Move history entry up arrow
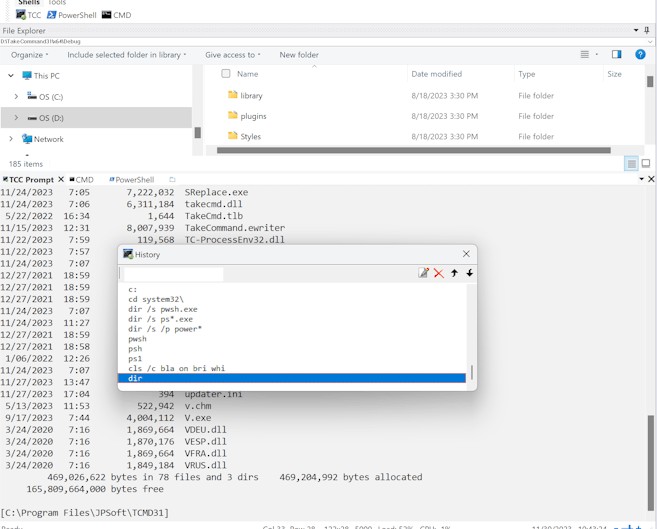The image size is (657, 529). point(454,273)
